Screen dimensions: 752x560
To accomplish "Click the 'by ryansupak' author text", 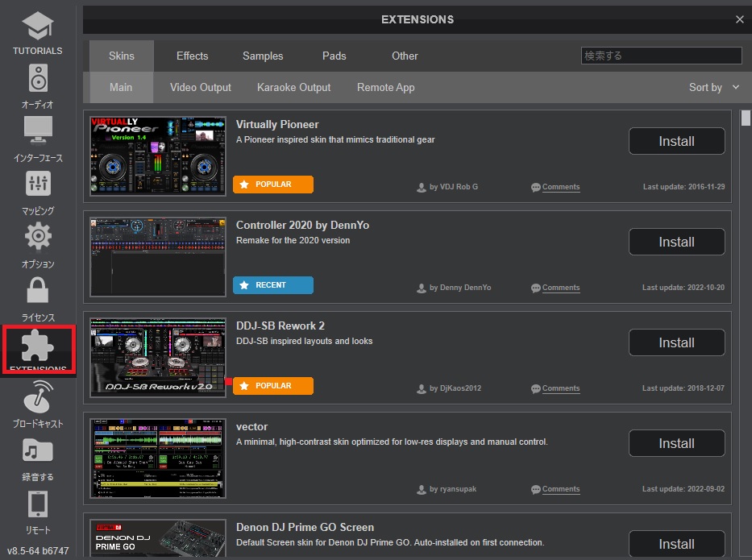I will [453, 489].
